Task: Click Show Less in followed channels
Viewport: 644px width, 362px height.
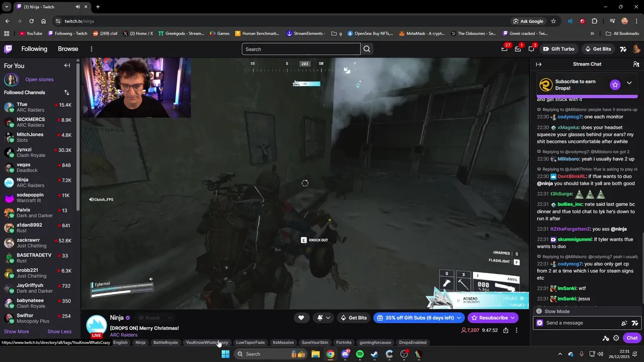Action: point(59,331)
